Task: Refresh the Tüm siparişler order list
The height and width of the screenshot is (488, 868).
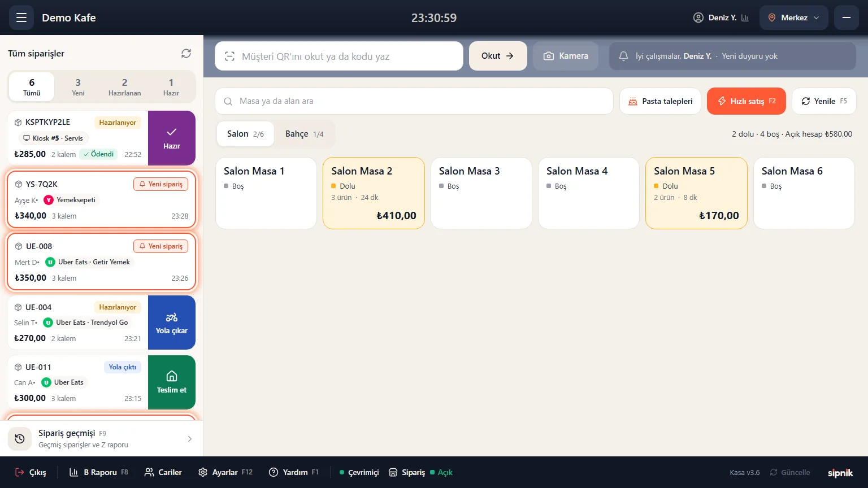Action: [x=186, y=54]
